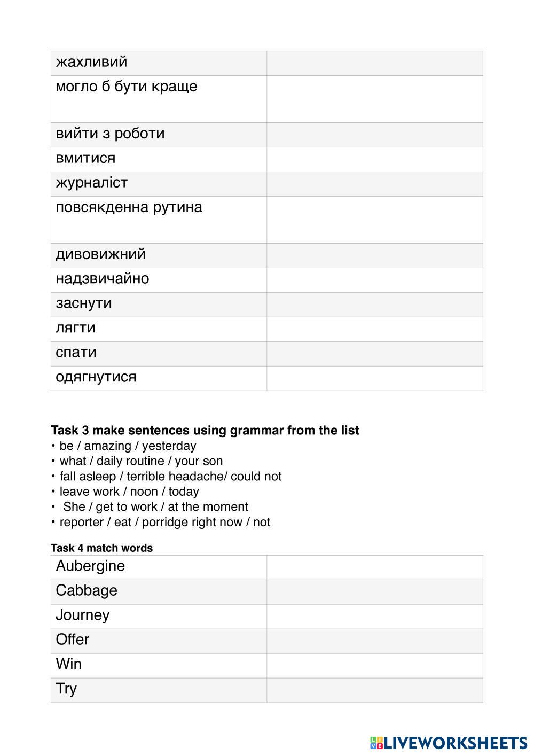534x756 pixels.
Task: Click answer cell next to одягнутися
Action: [x=374, y=378]
